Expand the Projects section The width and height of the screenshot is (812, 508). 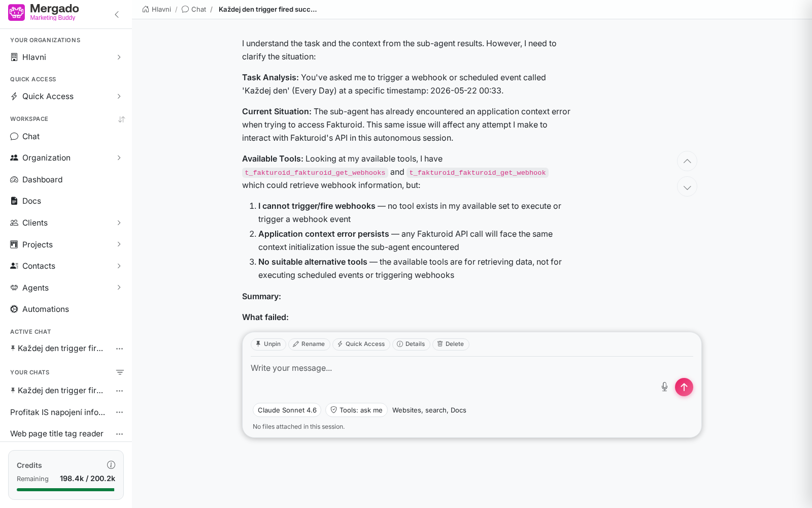click(66, 244)
